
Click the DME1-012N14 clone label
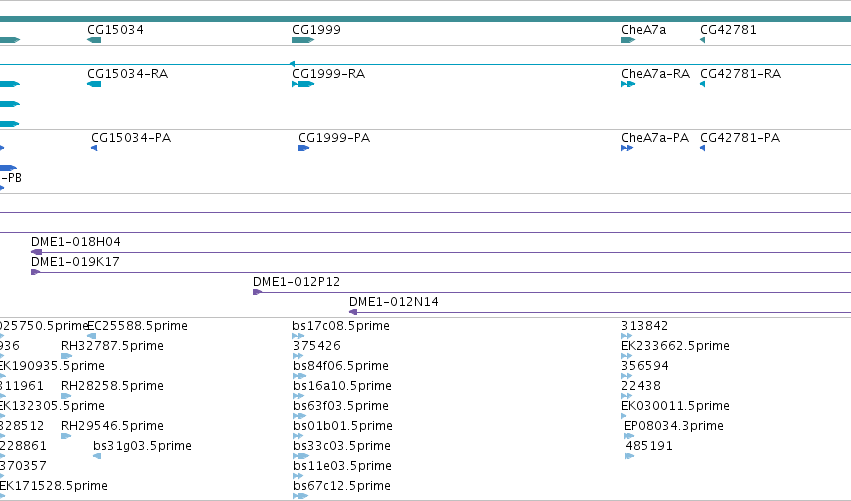[x=393, y=302]
